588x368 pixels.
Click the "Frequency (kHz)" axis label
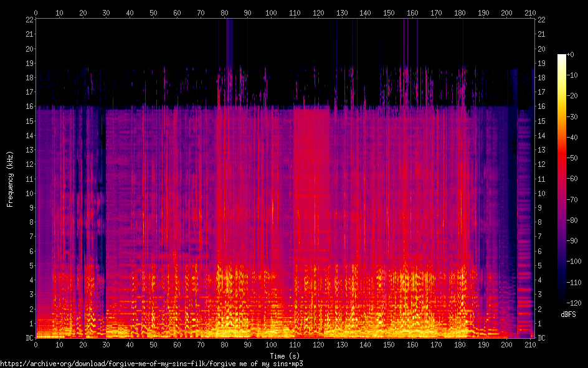click(10, 179)
